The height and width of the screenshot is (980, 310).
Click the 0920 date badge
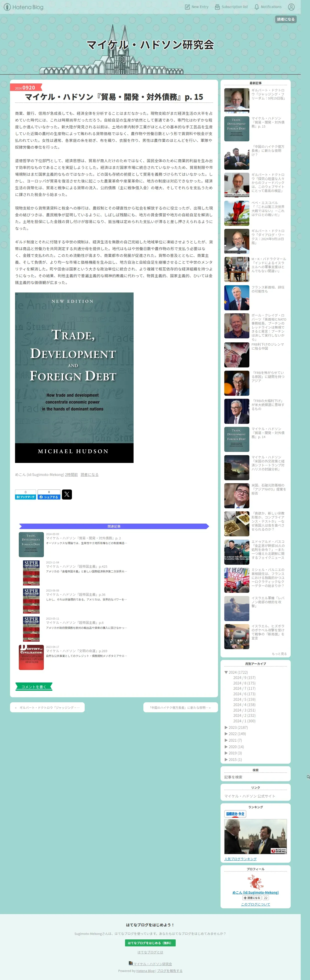pyautogui.click(x=26, y=87)
